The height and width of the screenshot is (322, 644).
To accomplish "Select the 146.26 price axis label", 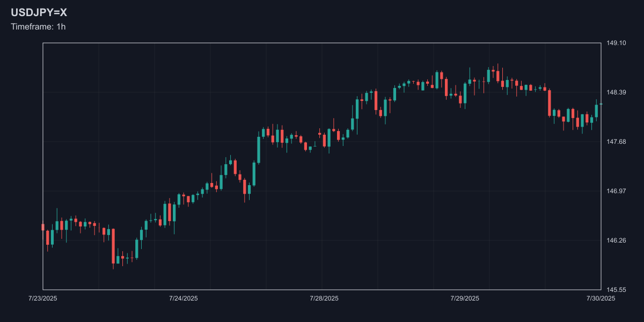I will point(616,240).
